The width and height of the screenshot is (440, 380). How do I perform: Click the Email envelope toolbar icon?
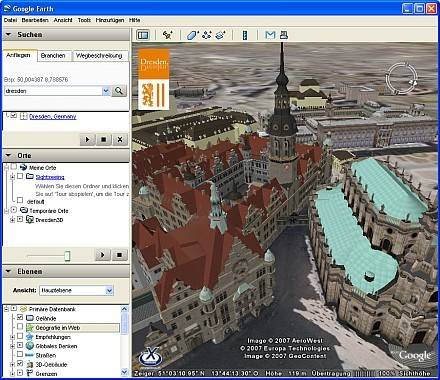tap(270, 35)
